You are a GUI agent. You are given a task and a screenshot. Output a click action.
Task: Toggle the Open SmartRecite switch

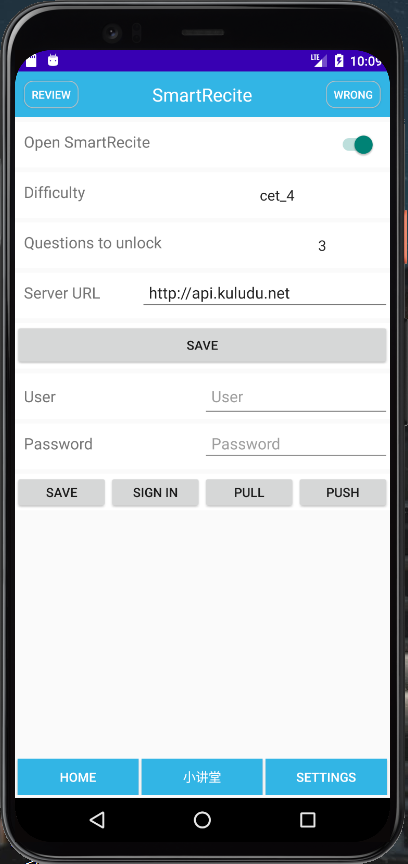(x=358, y=145)
